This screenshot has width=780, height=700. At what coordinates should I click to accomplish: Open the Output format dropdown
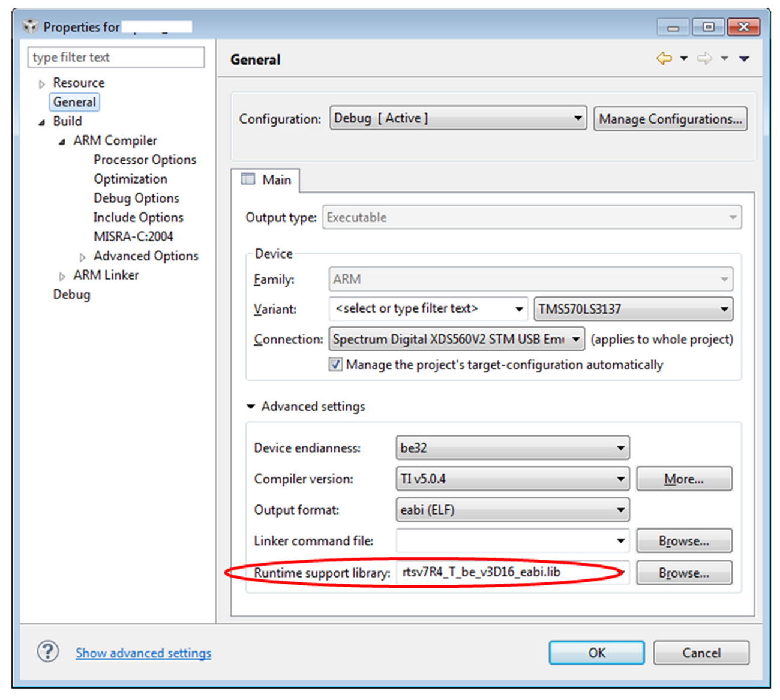tap(621, 509)
